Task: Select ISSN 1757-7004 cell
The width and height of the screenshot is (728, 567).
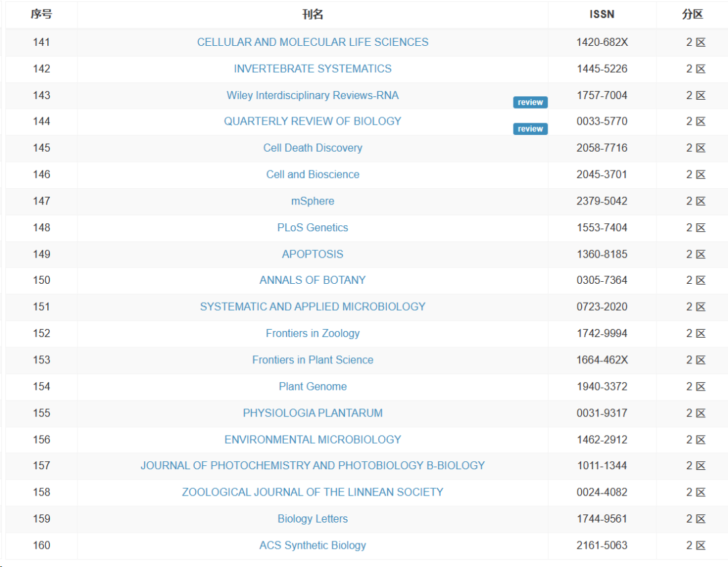Action: tap(602, 95)
